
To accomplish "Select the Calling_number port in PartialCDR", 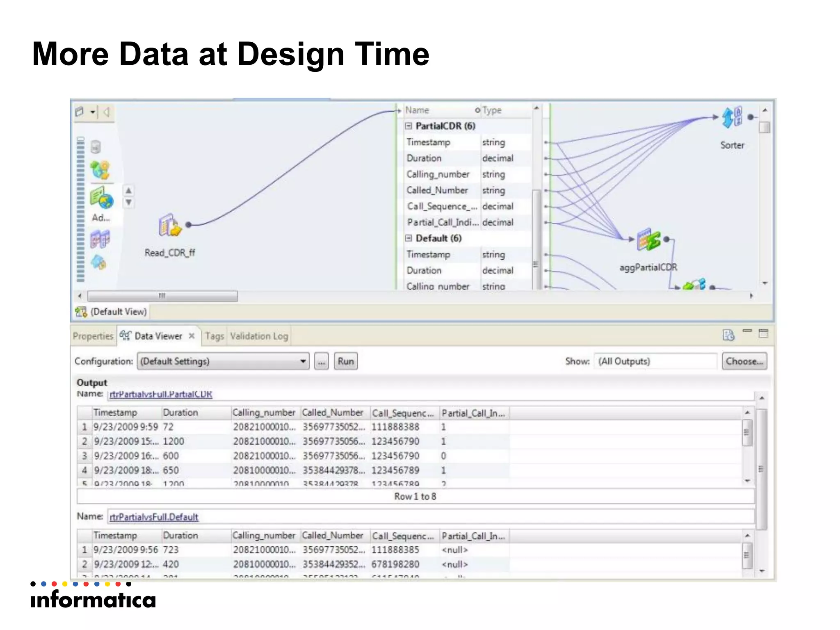I will tap(467, 174).
